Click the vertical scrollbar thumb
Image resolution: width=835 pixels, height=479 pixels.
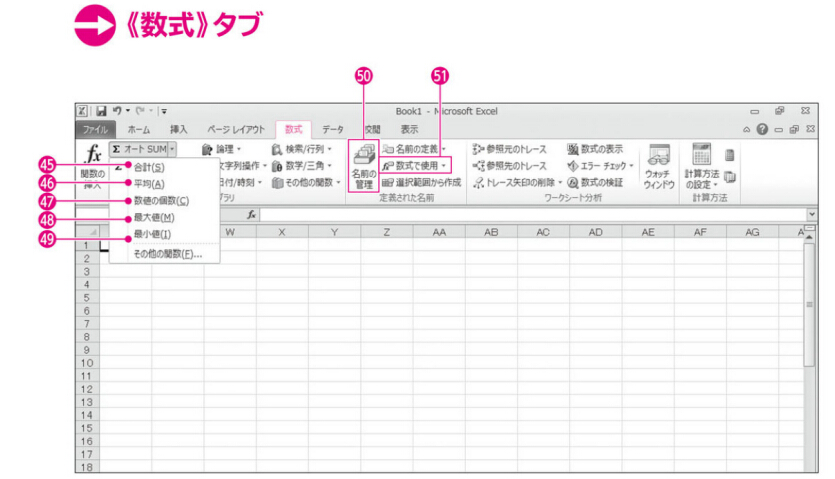click(x=810, y=305)
